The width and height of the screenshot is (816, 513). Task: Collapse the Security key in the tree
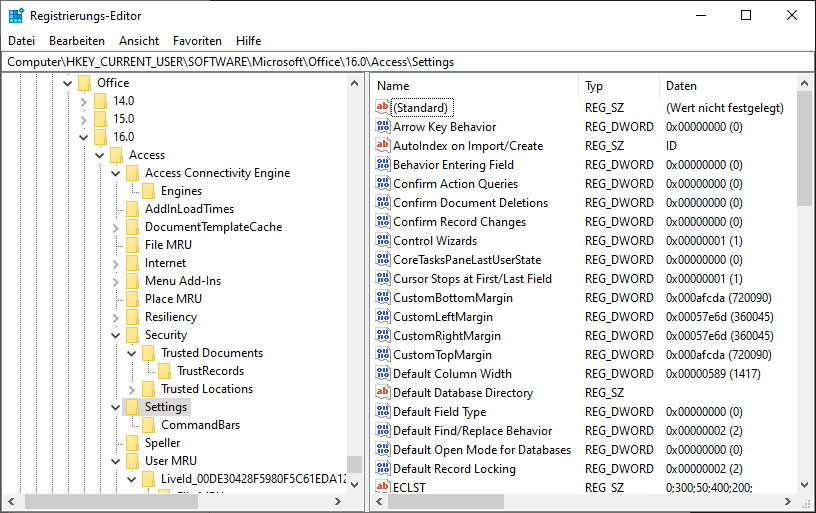point(115,335)
